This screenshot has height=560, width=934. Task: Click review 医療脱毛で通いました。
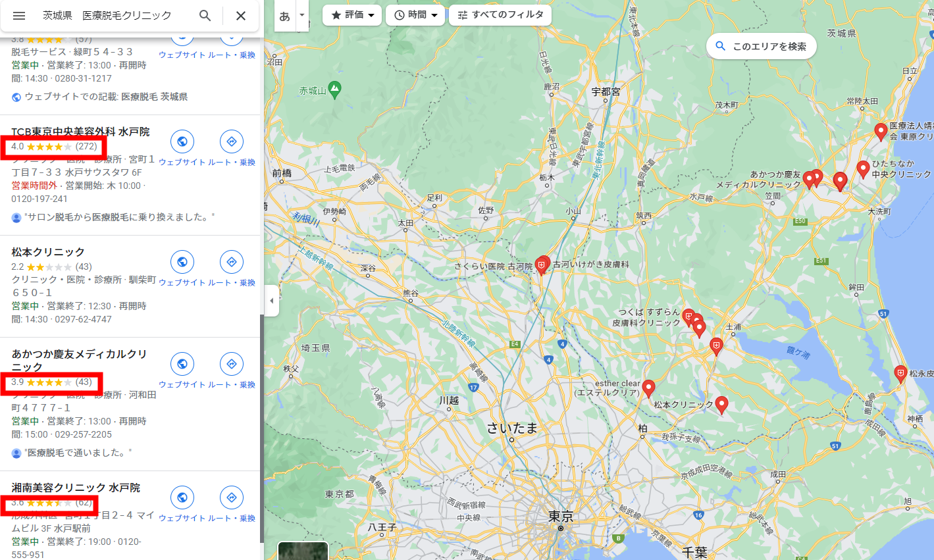tap(78, 453)
